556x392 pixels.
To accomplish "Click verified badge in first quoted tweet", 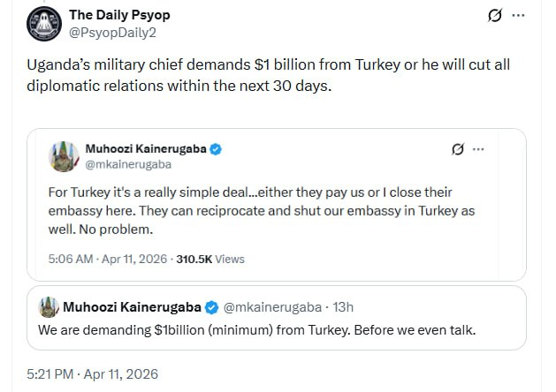I will (216, 149).
